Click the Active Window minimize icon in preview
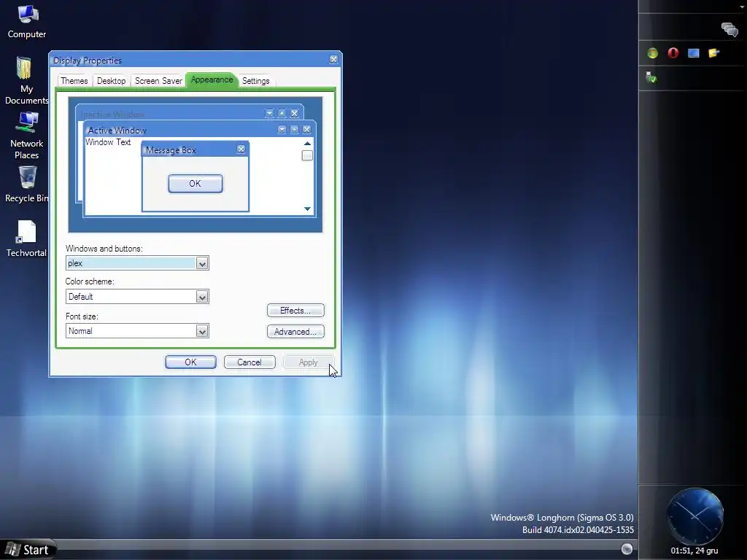This screenshot has height=560, width=747. (x=282, y=129)
